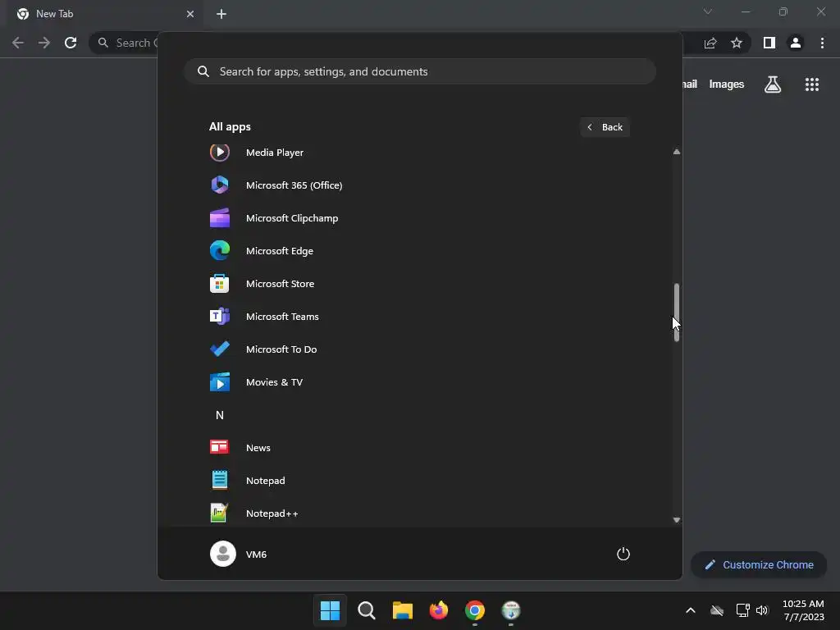840x630 pixels.
Task: Click the VM6 username text
Action: click(256, 555)
